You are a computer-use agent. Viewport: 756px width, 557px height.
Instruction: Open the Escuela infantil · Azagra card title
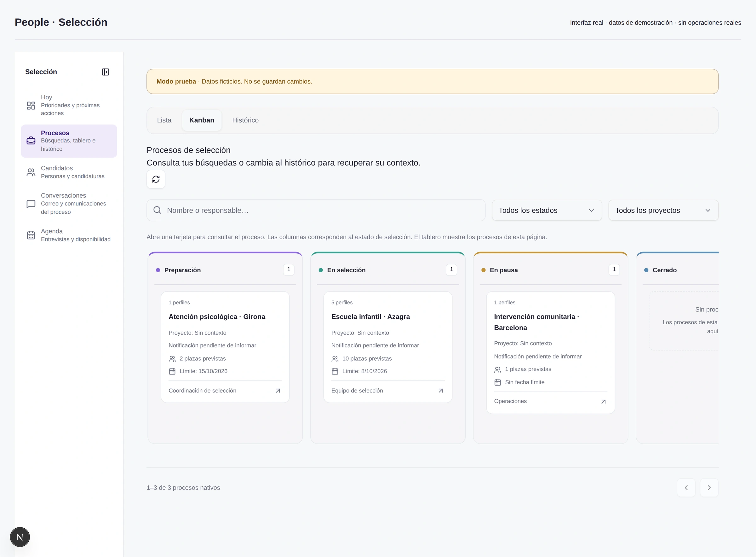coord(370,316)
